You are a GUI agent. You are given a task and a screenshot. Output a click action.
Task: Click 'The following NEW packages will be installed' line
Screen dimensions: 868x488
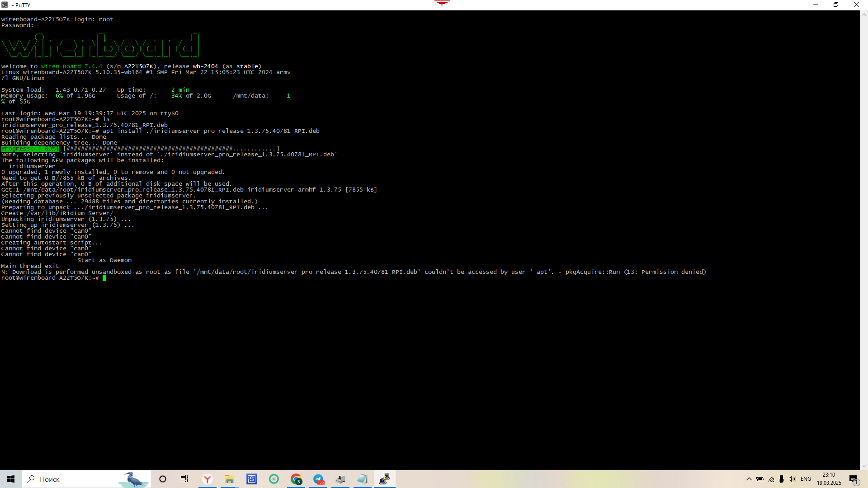pos(82,160)
